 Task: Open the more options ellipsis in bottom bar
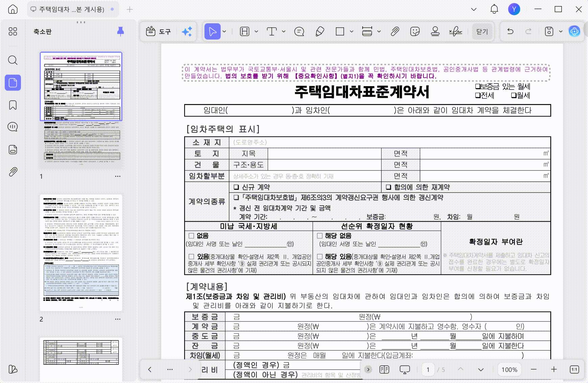170,369
